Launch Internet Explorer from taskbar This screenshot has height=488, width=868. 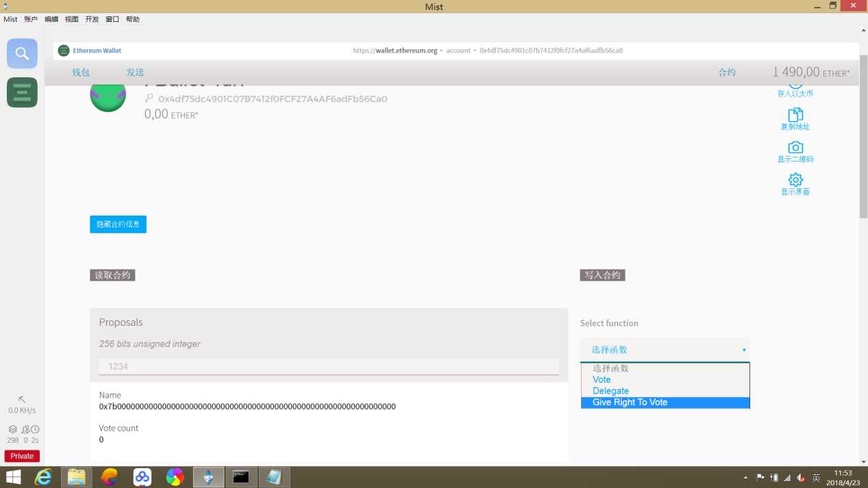[44, 477]
